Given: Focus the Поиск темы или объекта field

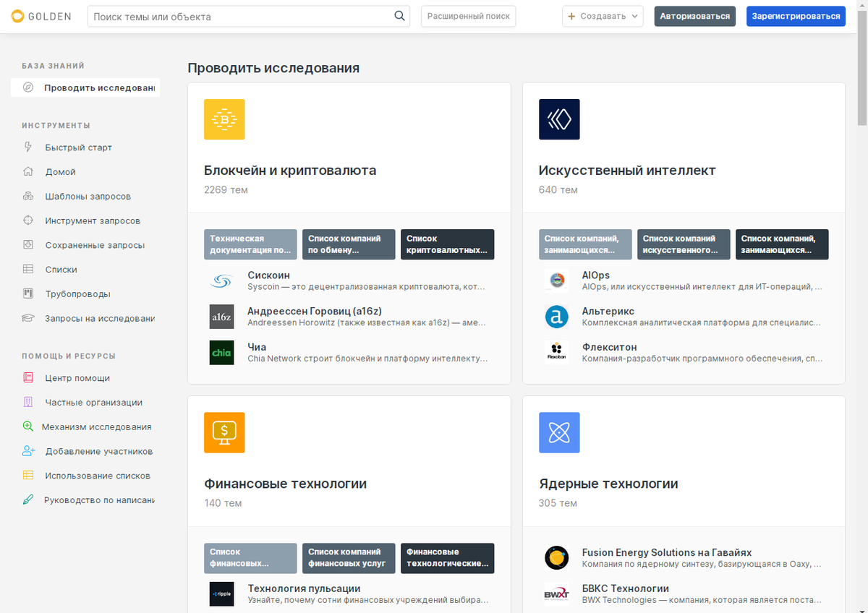Looking at the screenshot, I should pos(249,16).
